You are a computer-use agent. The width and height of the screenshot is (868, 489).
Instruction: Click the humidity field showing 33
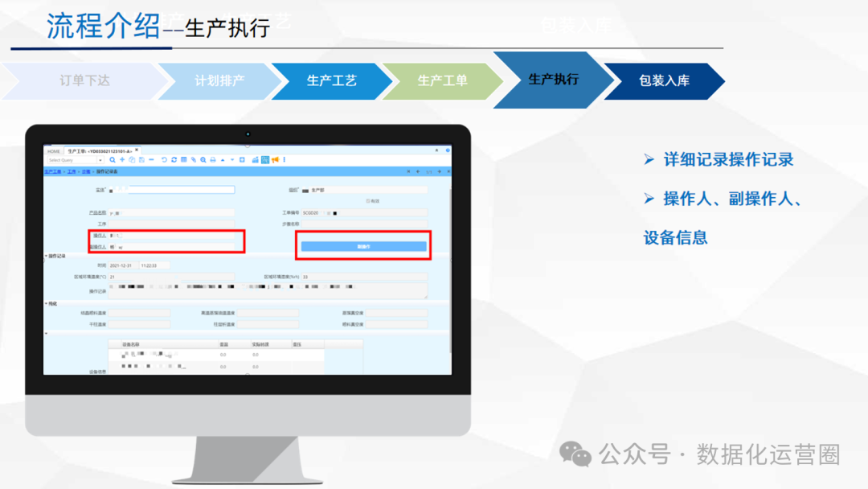pos(364,277)
